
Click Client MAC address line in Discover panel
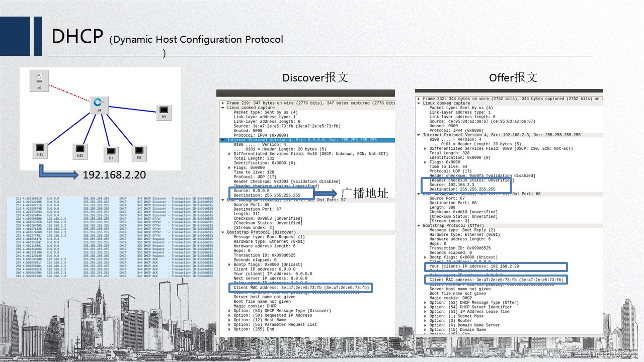301,288
